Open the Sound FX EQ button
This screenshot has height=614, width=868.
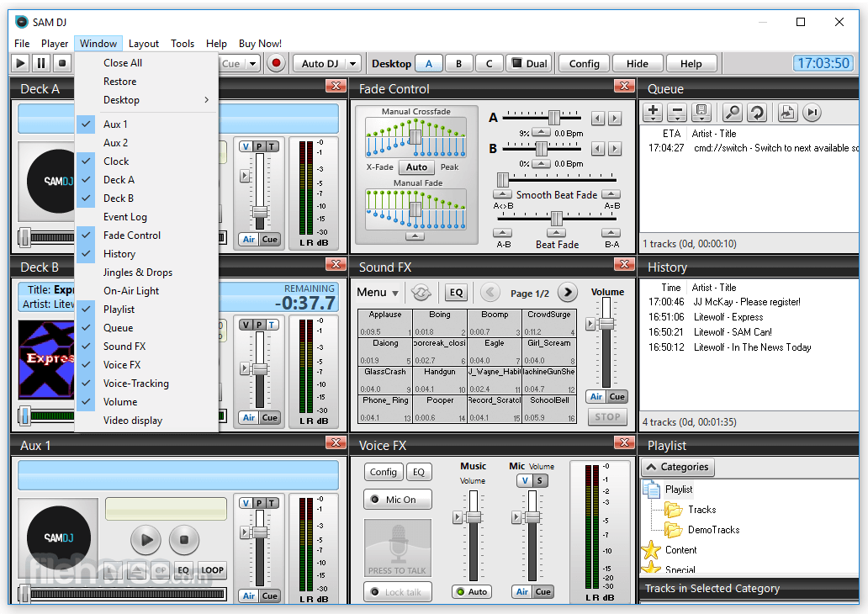coord(456,293)
